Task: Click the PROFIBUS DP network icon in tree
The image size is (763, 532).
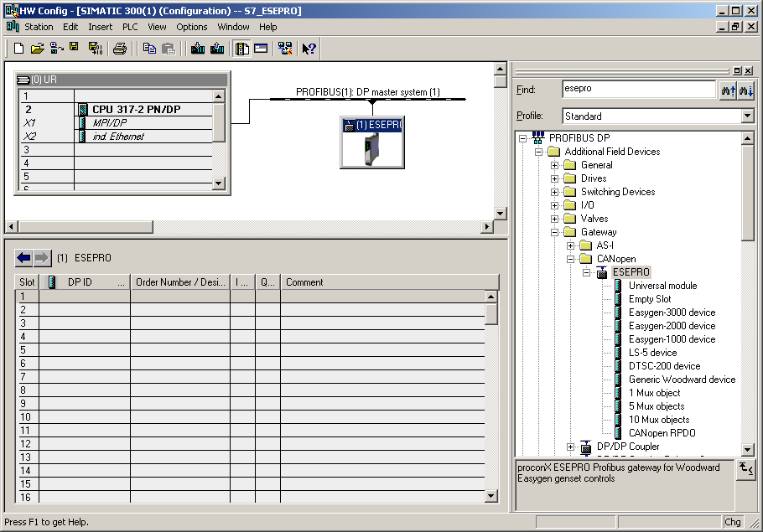Action: pos(537,137)
